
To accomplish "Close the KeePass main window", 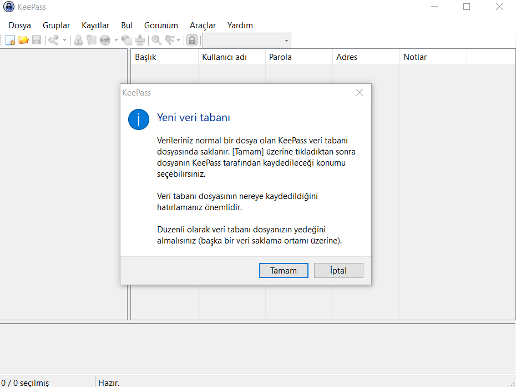I will [x=499, y=7].
